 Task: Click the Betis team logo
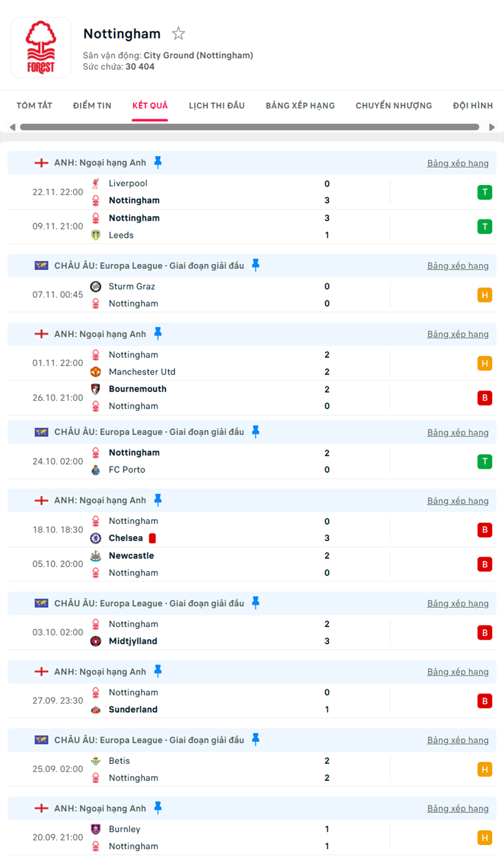(95, 760)
